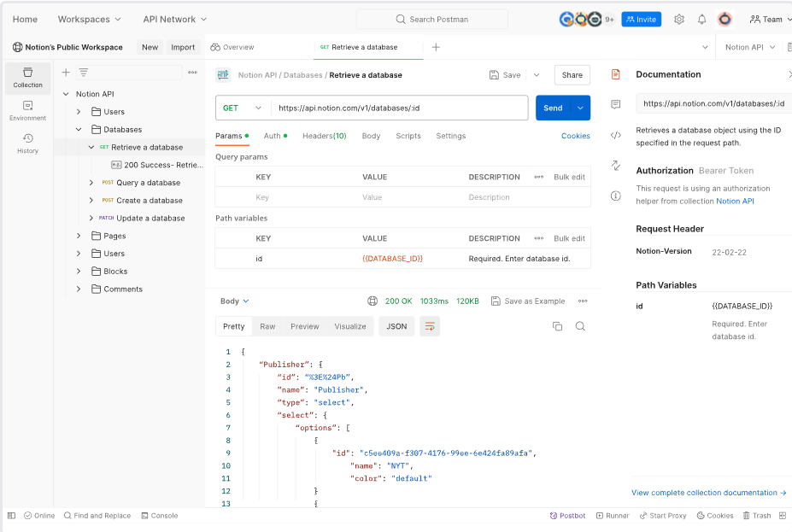Click the wrap lines icon in response
792x532 pixels.
(430, 326)
